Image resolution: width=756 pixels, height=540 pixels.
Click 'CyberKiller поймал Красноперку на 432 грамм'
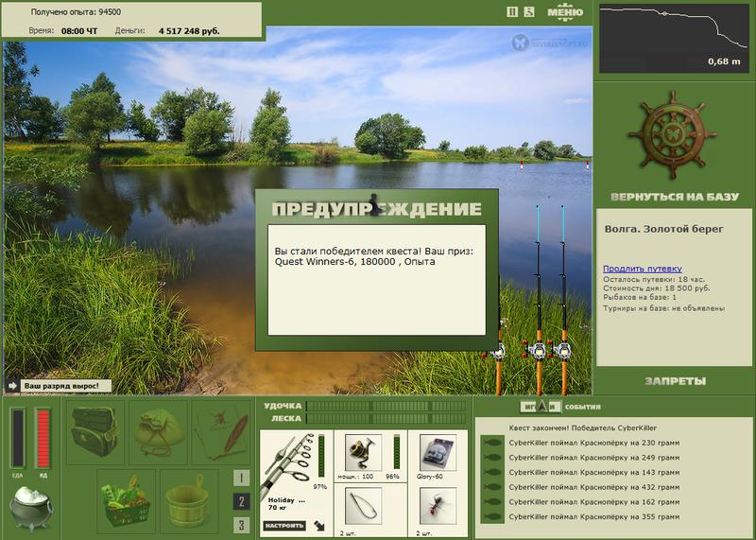tap(594, 487)
